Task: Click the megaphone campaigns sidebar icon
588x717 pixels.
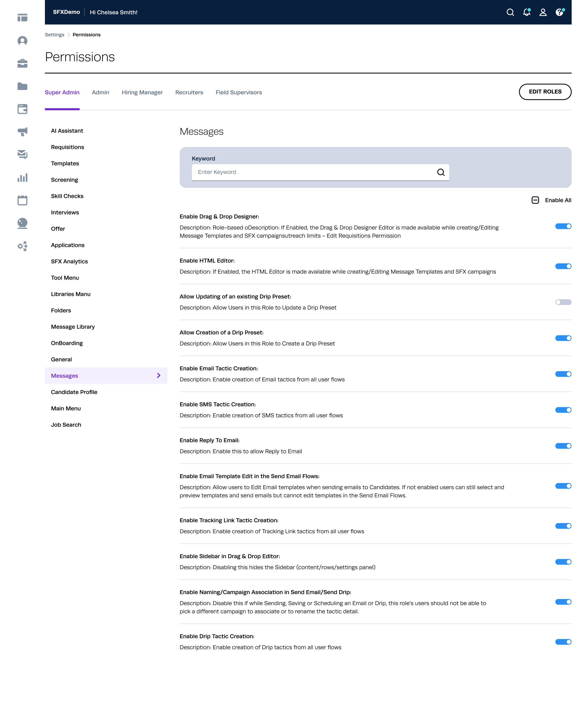Action: tap(22, 132)
